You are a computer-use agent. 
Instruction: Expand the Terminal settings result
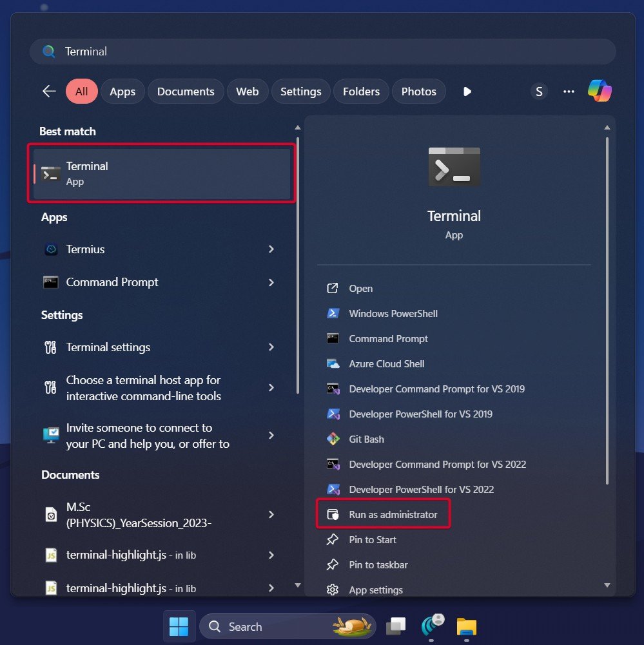point(271,347)
